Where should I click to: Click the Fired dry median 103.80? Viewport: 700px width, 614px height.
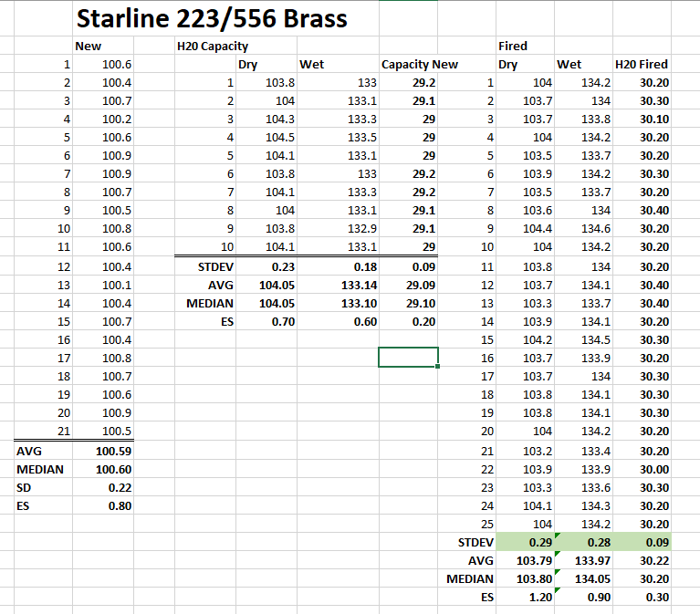(525, 578)
